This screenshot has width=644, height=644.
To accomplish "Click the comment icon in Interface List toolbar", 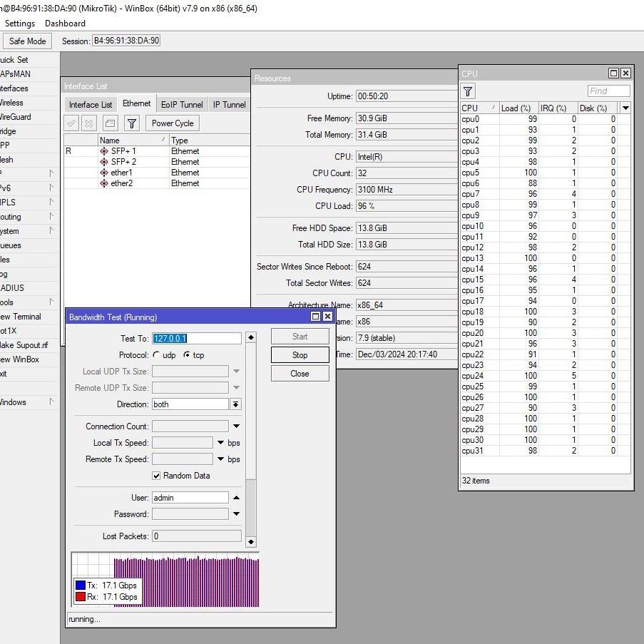I will (109, 123).
